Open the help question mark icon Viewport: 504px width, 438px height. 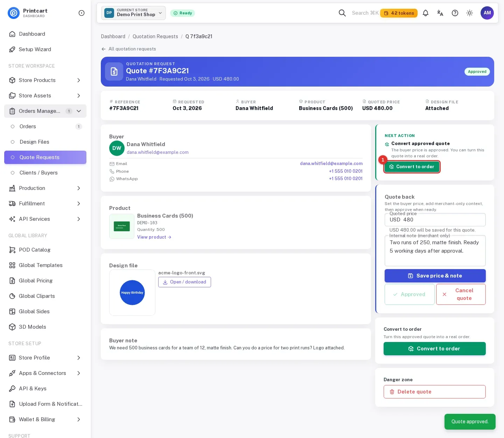click(455, 13)
